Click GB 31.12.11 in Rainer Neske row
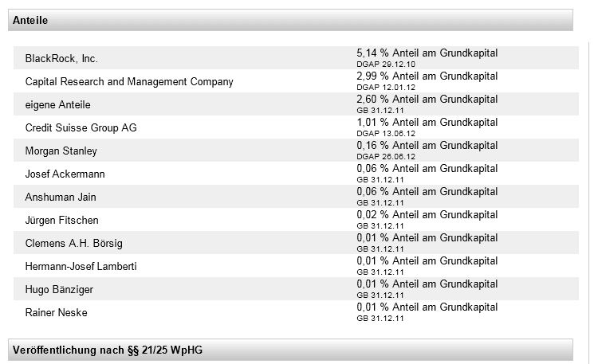 (x=380, y=319)
